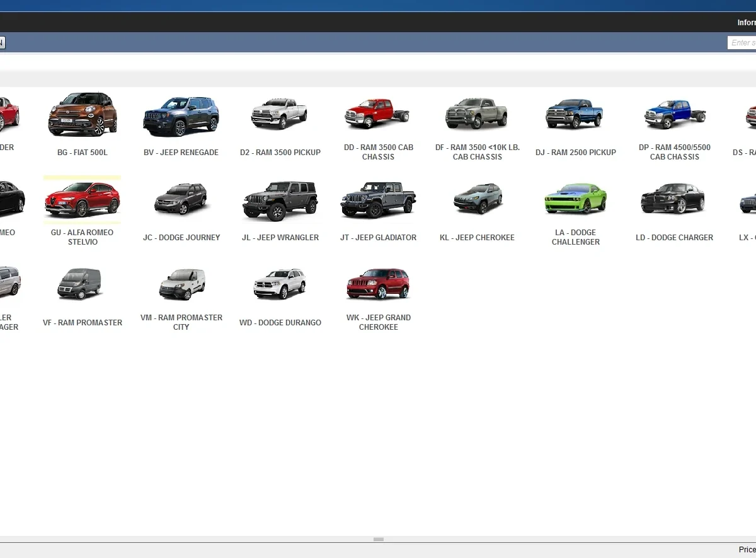Click the panel splitter handle at bottom

point(378,540)
